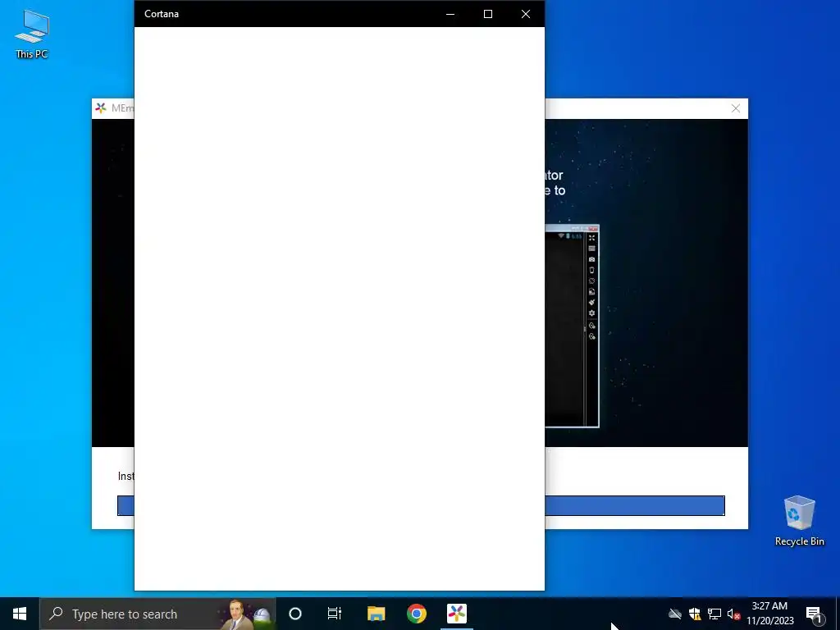Minimize the Cortana window
840x630 pixels.
point(450,14)
